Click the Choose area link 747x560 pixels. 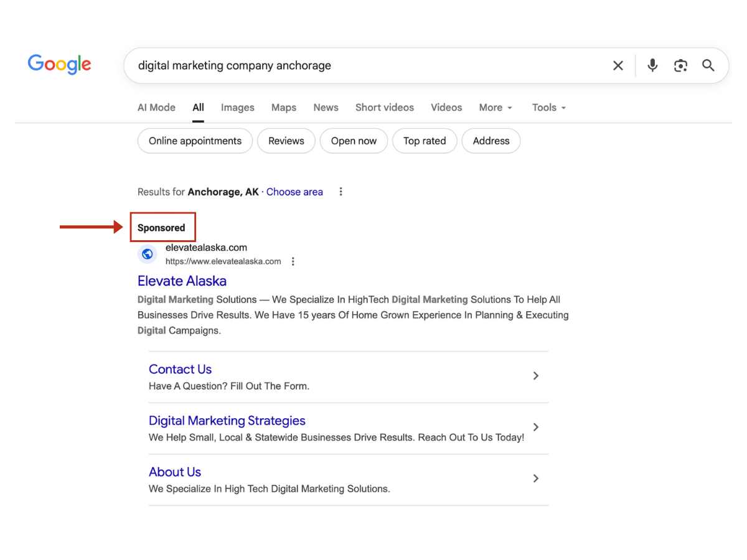pyautogui.click(x=294, y=192)
